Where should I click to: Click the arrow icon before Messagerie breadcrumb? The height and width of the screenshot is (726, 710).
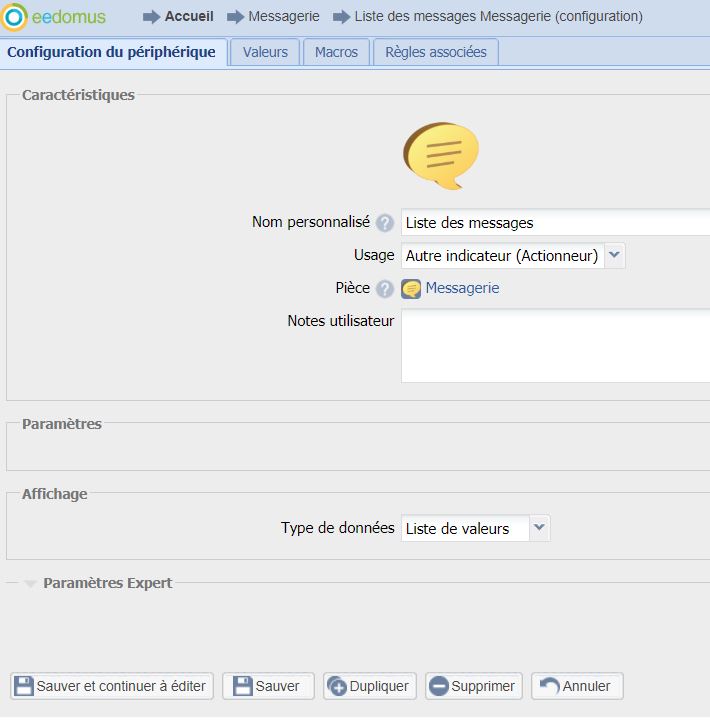(x=235, y=17)
